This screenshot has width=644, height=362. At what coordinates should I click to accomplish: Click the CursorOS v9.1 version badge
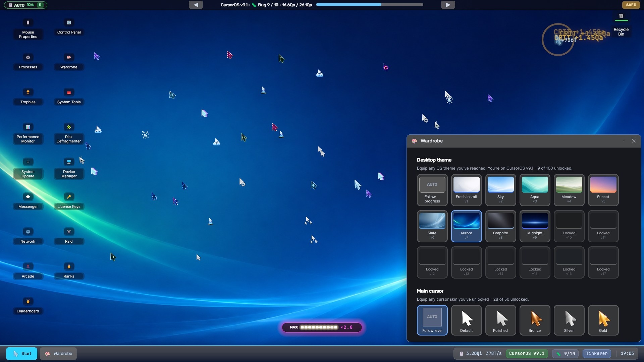[x=527, y=354]
